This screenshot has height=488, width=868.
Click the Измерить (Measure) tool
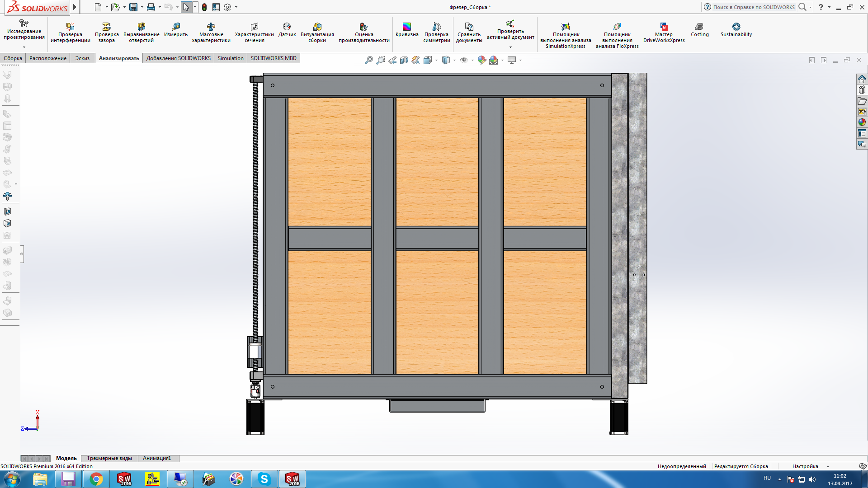point(175,29)
